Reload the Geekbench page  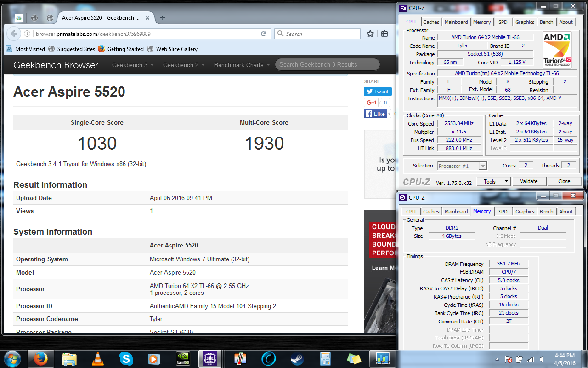pos(263,34)
